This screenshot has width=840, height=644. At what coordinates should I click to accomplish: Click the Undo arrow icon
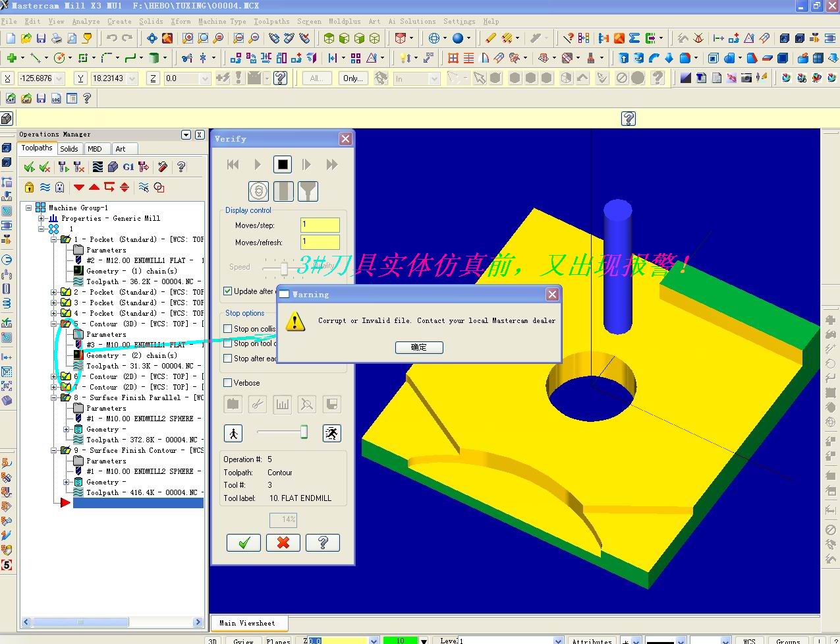pos(112,38)
